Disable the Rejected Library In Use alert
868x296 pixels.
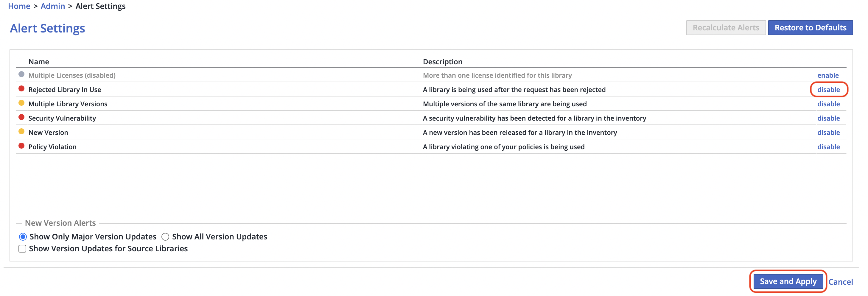[x=828, y=90]
